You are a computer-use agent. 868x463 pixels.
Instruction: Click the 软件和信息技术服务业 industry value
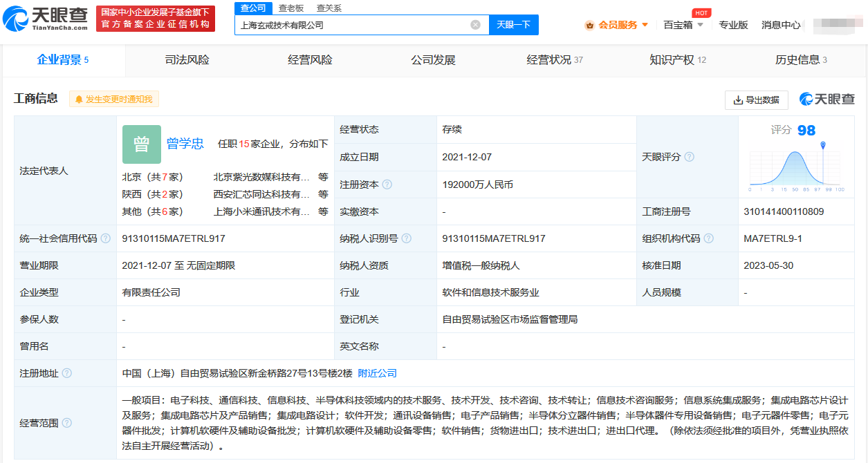[x=491, y=292]
